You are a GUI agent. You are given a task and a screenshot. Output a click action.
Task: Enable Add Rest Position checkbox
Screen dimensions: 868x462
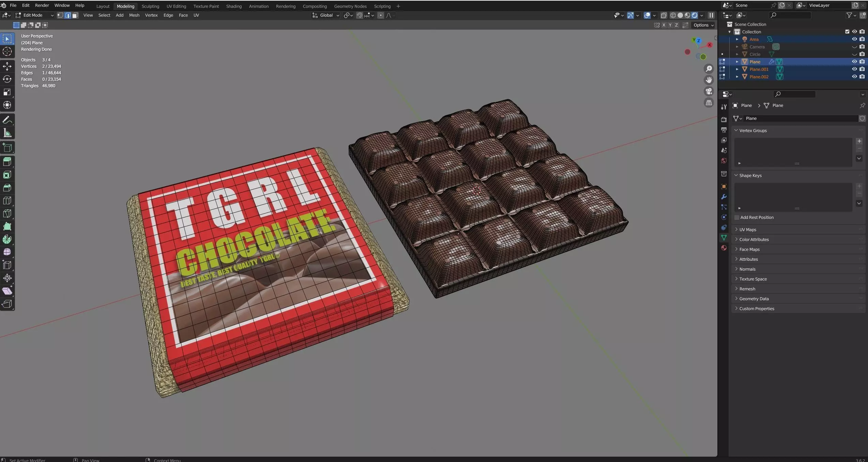click(737, 218)
